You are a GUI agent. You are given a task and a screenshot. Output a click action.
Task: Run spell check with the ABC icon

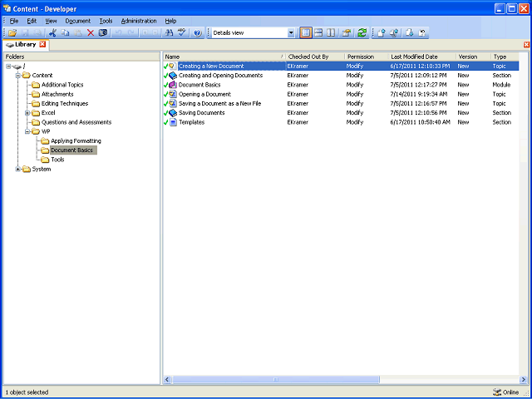(182, 33)
